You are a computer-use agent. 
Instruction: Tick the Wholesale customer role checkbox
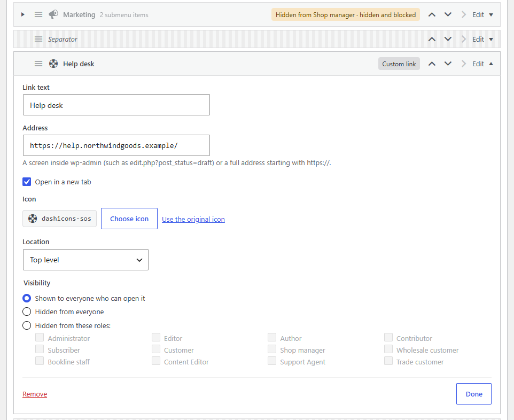(x=388, y=349)
